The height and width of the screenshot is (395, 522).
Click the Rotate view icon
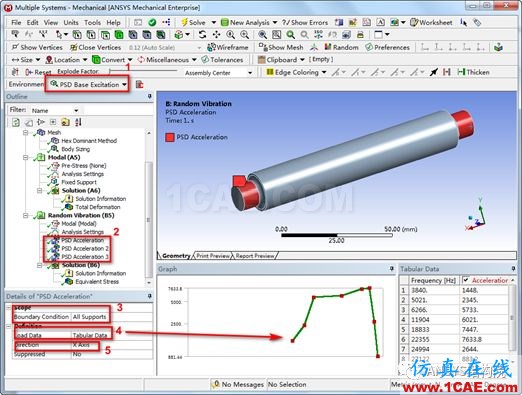click(x=202, y=34)
